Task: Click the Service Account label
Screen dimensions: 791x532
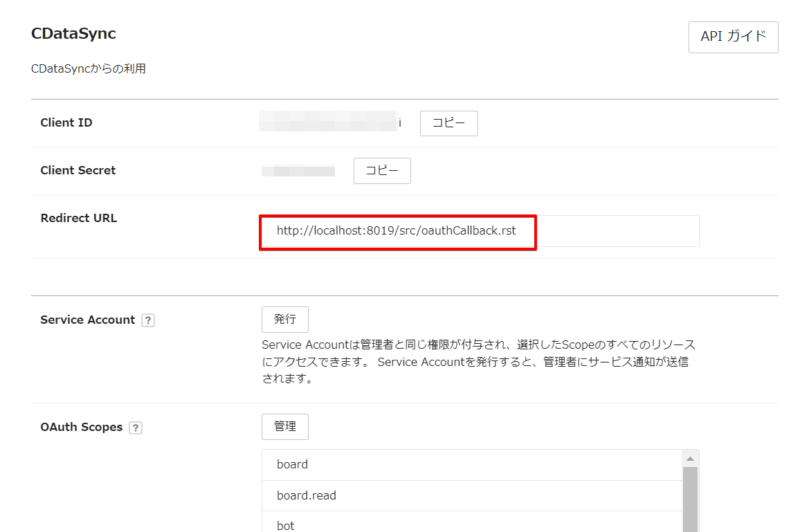Action: (x=88, y=320)
